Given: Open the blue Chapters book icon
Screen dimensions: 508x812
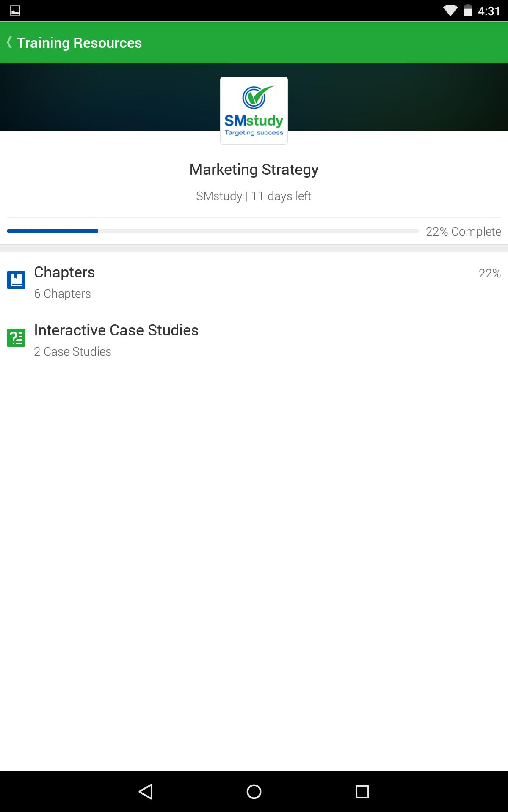Looking at the screenshot, I should coord(16,280).
